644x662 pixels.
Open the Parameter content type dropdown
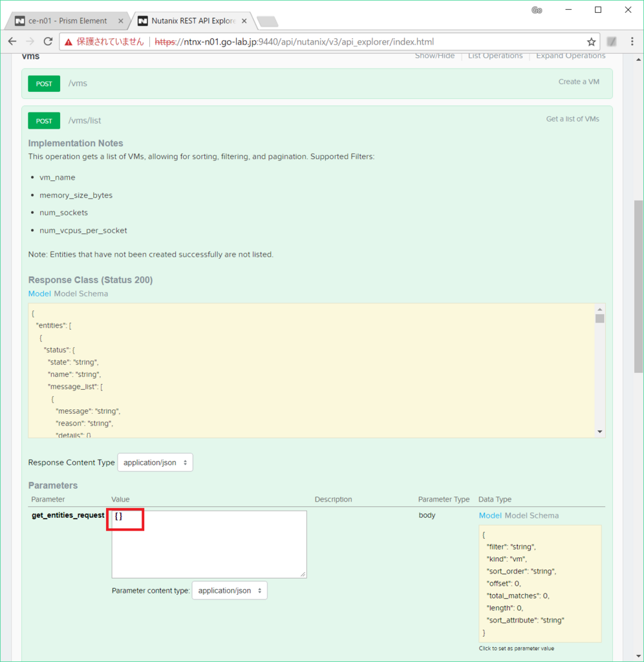pyautogui.click(x=230, y=590)
